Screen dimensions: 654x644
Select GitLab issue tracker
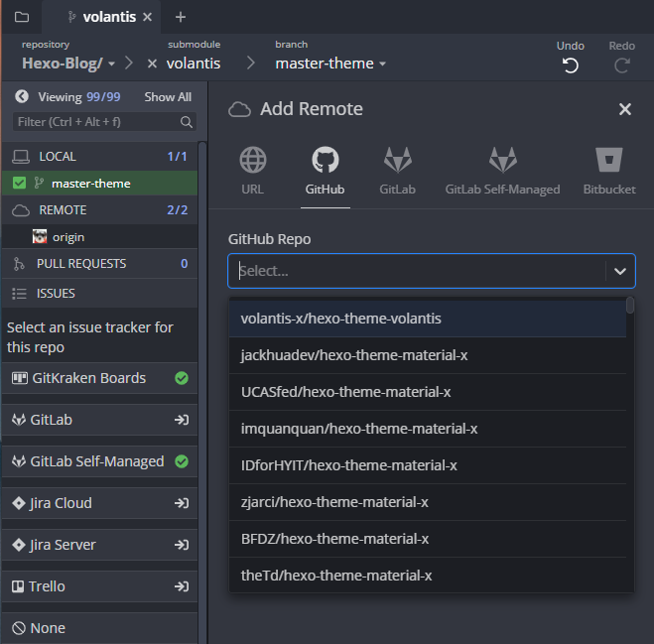[99, 420]
